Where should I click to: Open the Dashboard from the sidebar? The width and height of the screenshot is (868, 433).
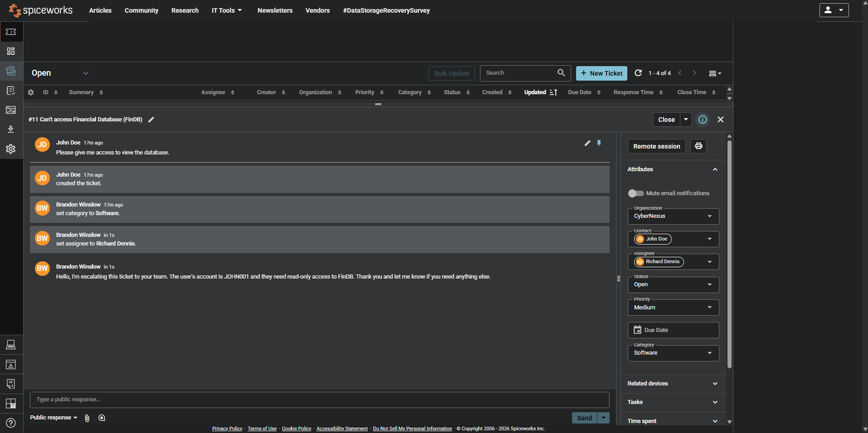point(11,51)
